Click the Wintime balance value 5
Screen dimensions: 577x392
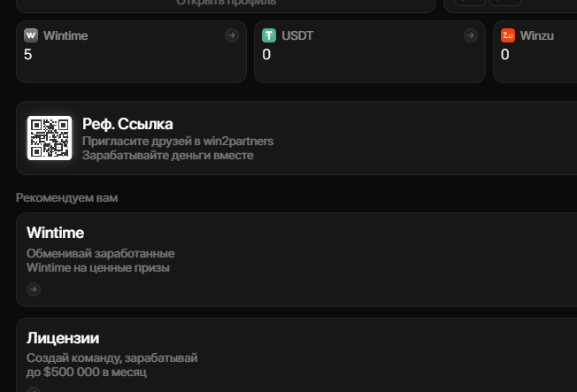[28, 55]
